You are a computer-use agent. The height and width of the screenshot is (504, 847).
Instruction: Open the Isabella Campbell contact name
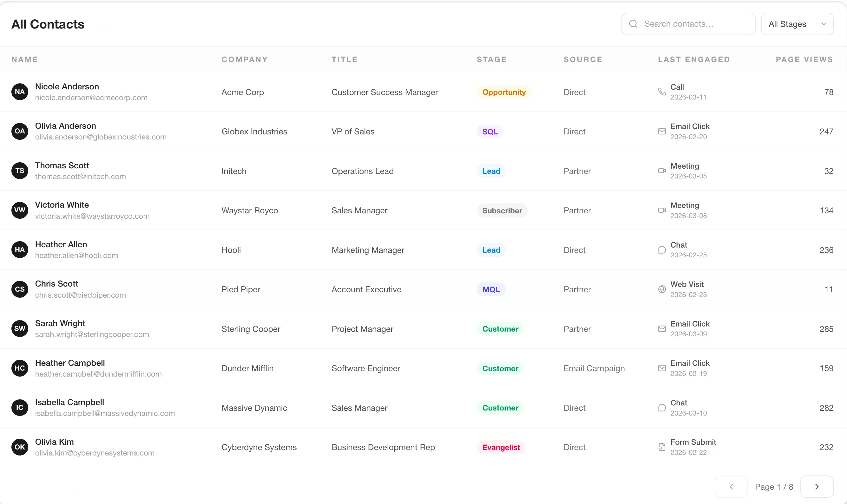70,402
